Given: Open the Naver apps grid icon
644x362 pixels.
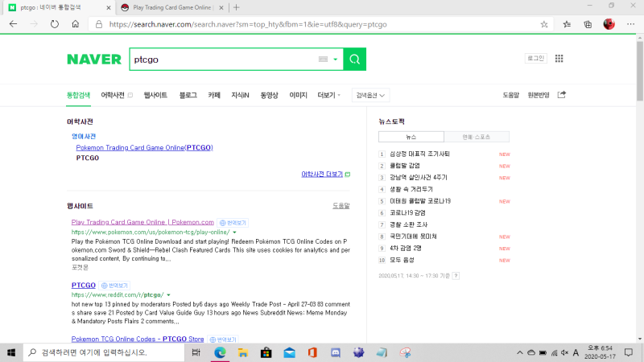Looking at the screenshot, I should [559, 59].
